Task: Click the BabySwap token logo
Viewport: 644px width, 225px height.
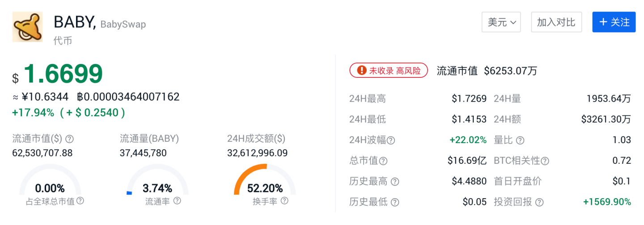Action: click(27, 27)
